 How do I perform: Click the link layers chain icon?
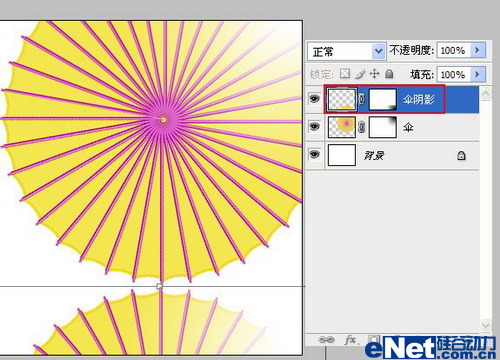tap(326, 340)
